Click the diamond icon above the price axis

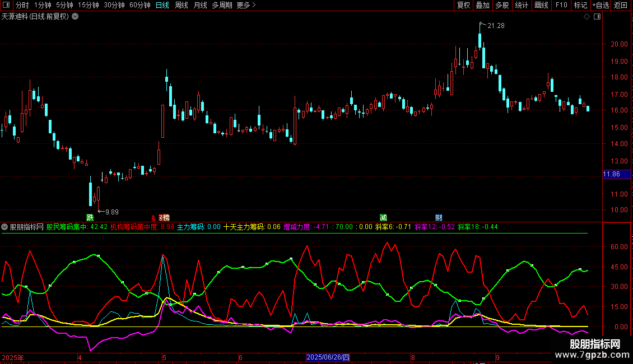click(587, 17)
